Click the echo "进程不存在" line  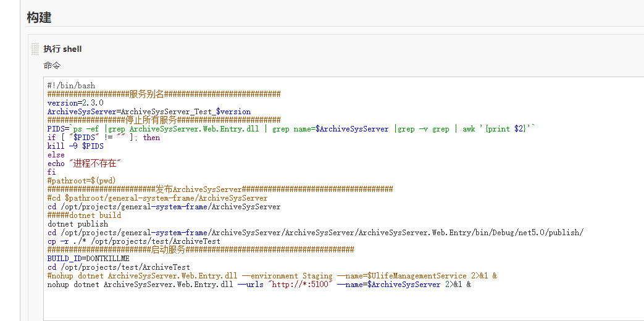tap(85, 164)
